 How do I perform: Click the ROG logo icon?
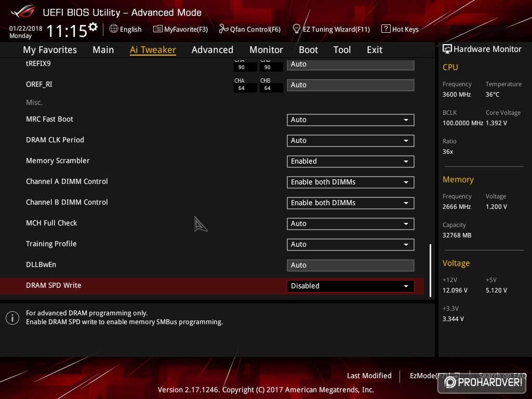click(22, 12)
